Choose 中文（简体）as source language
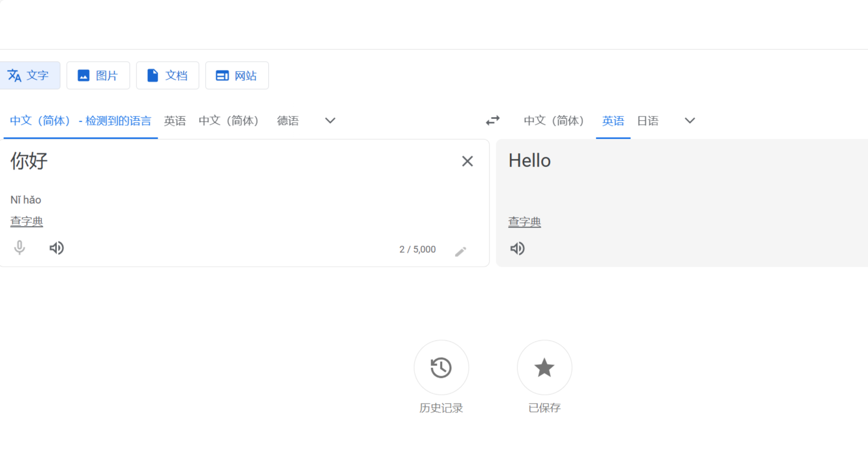Viewport: 868px width, 463px height. [x=228, y=121]
